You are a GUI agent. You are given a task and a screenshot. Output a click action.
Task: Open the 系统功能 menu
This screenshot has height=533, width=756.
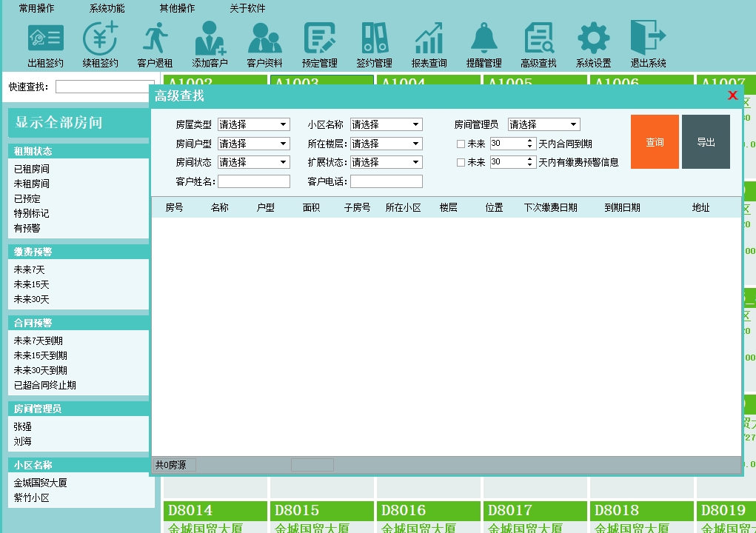coord(107,8)
